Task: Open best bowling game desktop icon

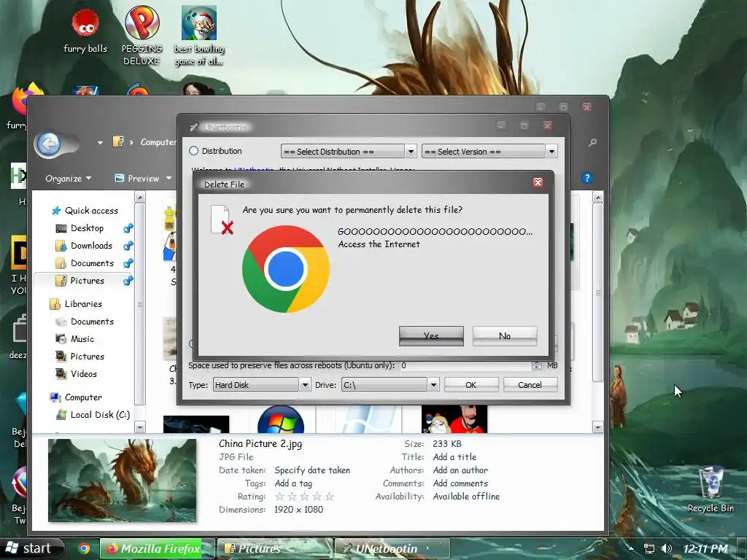Action: (x=199, y=36)
